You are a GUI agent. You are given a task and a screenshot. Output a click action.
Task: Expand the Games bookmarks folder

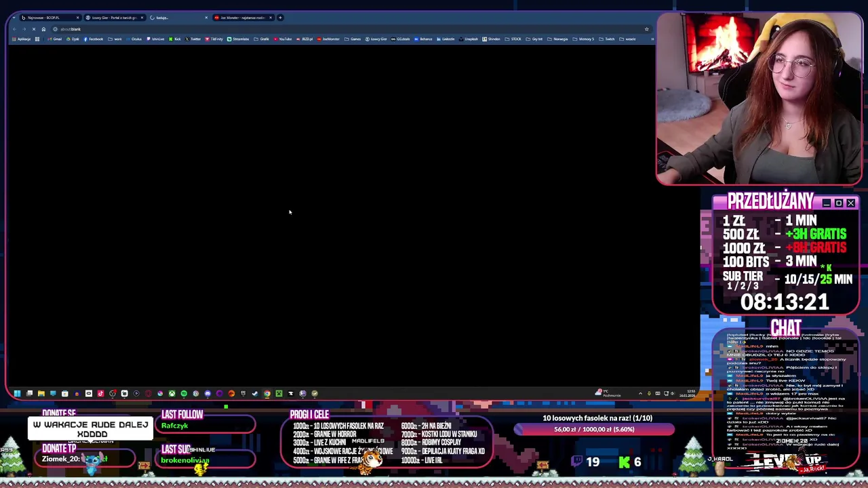(x=353, y=39)
